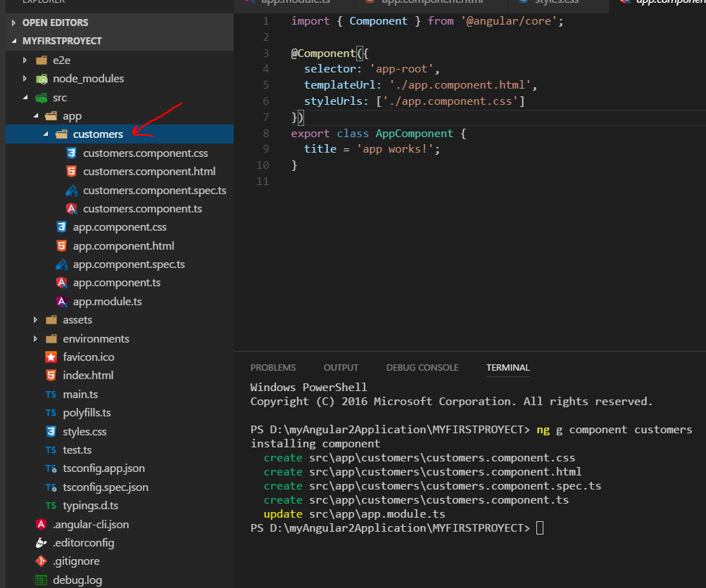Image resolution: width=706 pixels, height=588 pixels.
Task: Open the DEBUG CONSOLE tab
Action: point(422,367)
